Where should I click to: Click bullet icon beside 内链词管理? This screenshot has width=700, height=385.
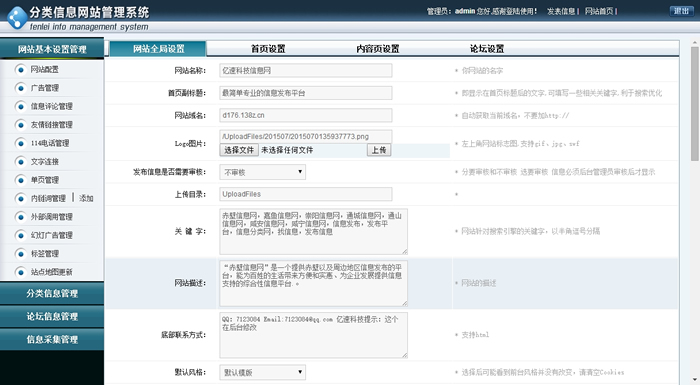coord(20,198)
